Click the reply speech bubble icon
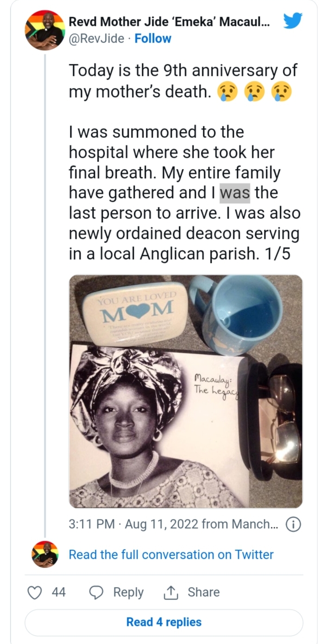This screenshot has width=333, height=644. click(x=96, y=592)
